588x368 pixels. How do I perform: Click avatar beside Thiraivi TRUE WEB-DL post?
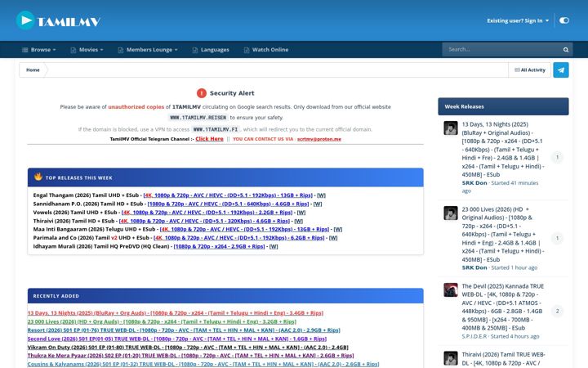tap(451, 358)
